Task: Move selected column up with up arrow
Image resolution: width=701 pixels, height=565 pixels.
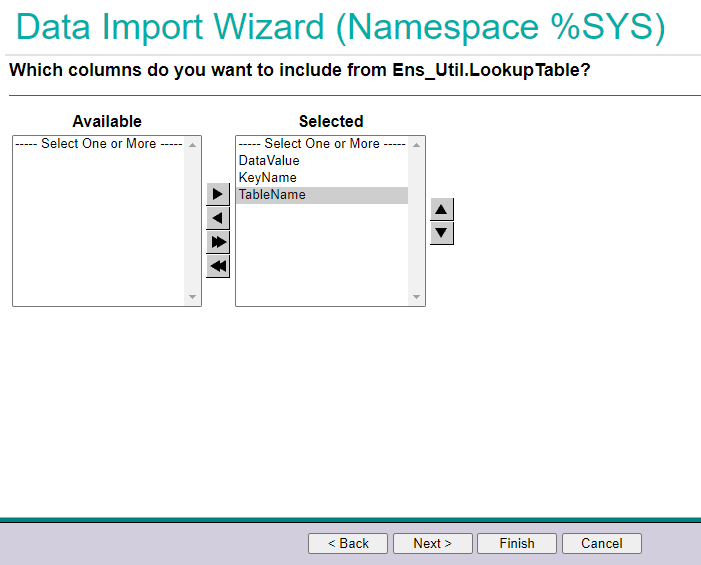Action: point(442,209)
